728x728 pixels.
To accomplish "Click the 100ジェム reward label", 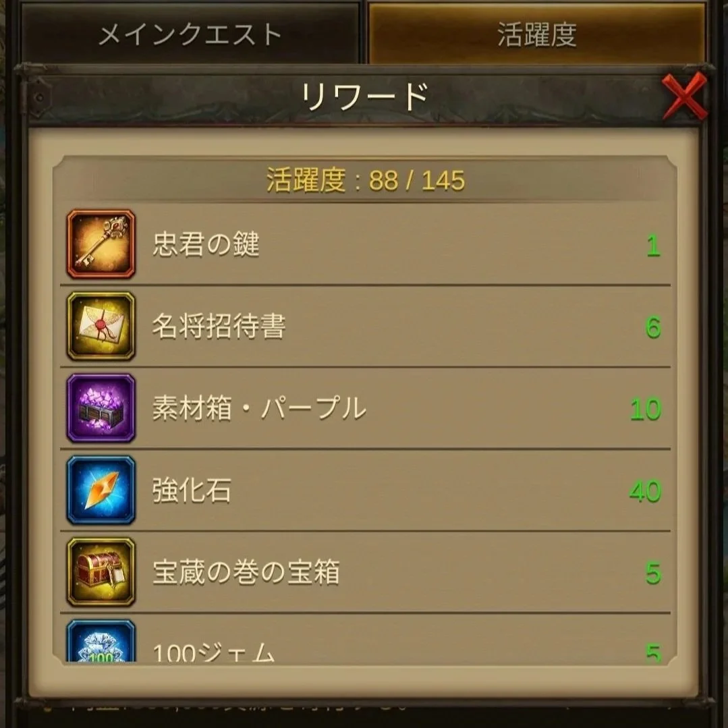I will pyautogui.click(x=214, y=651).
